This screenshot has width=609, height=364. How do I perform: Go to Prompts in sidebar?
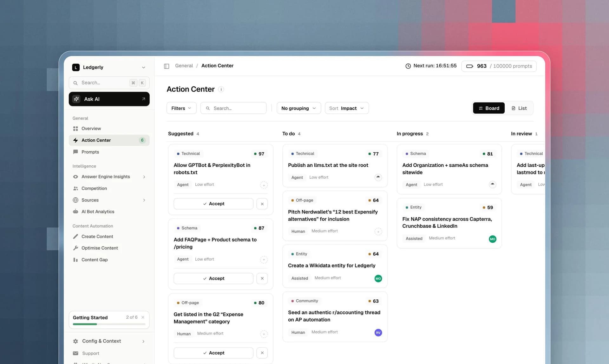click(109, 152)
